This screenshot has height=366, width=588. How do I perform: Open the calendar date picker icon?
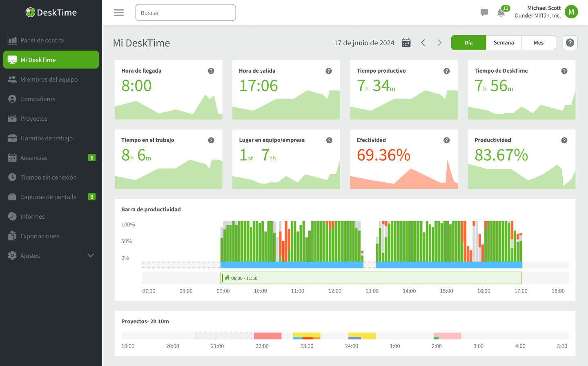click(406, 43)
